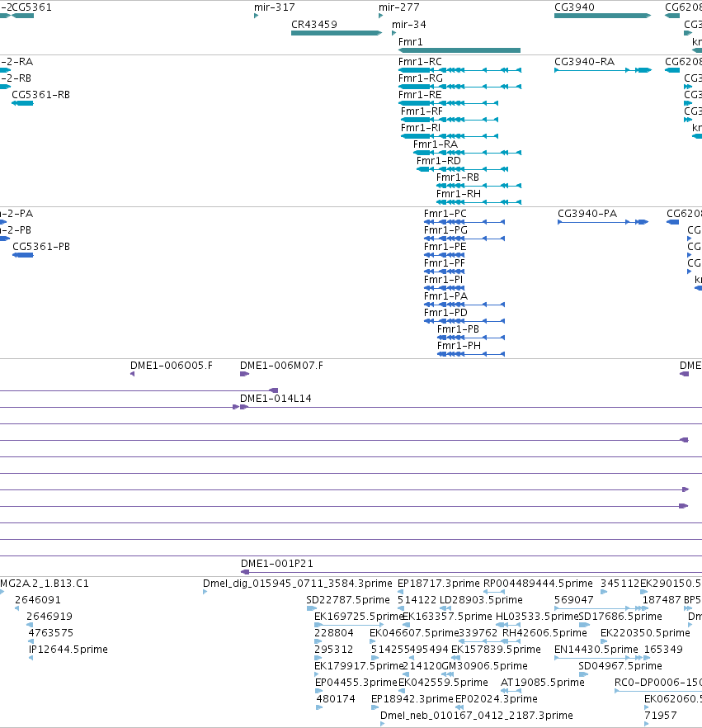The width and height of the screenshot is (702, 728).
Task: Open the CG5361-PB protein label
Action: (41, 247)
